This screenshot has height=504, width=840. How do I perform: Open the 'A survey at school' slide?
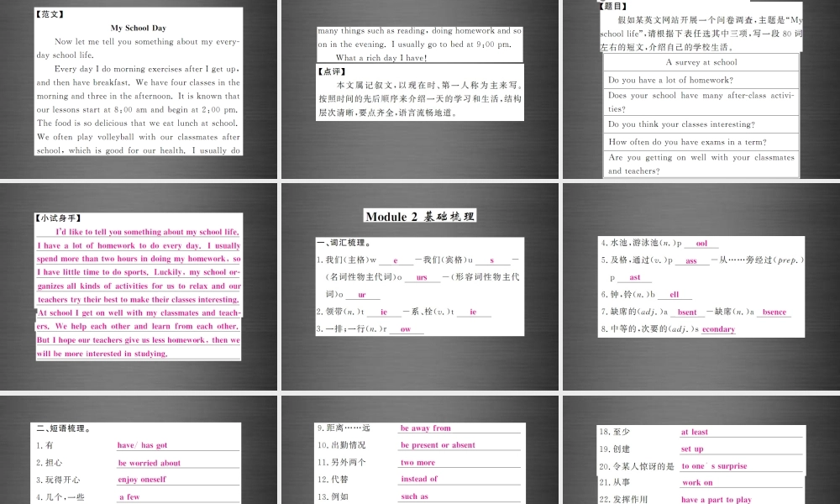click(700, 88)
